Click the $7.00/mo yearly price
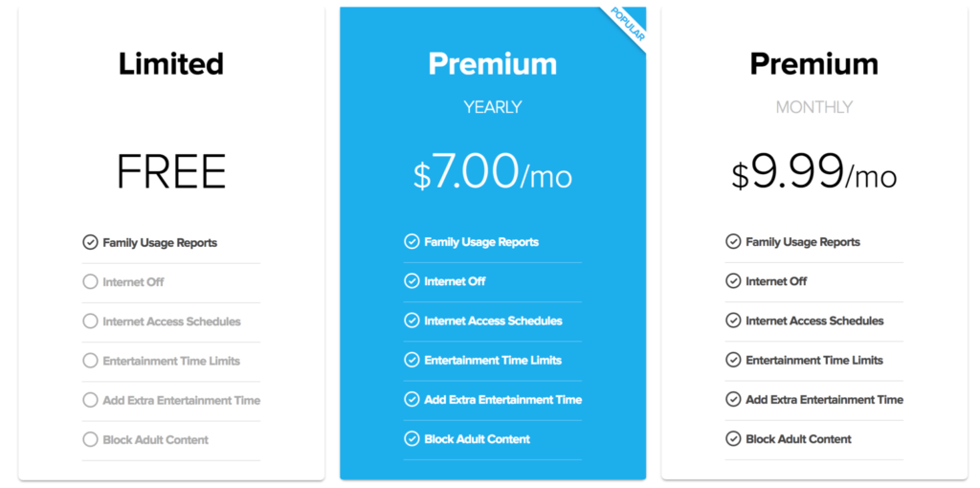The height and width of the screenshot is (488, 980). coord(492,173)
